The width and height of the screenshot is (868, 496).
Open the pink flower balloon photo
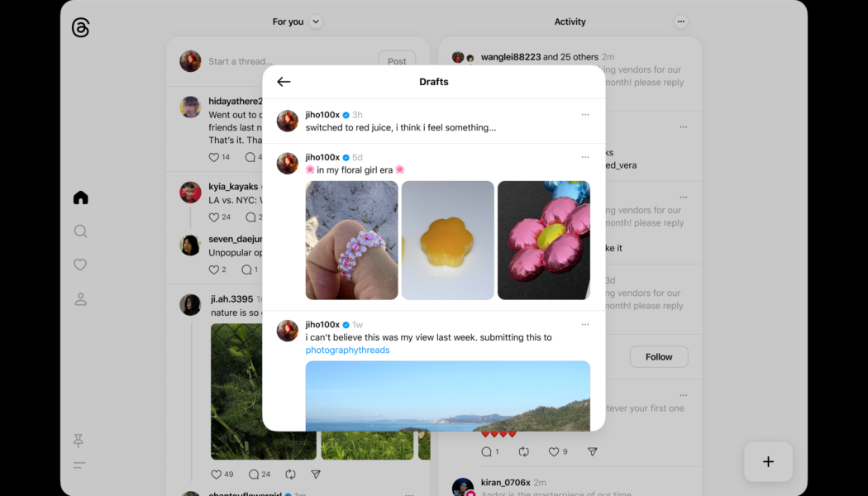coord(543,241)
